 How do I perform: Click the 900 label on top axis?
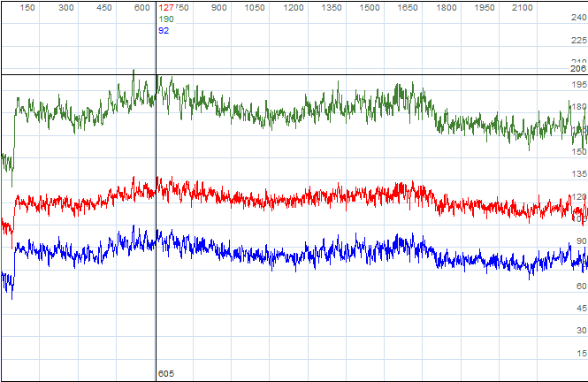coord(219,8)
